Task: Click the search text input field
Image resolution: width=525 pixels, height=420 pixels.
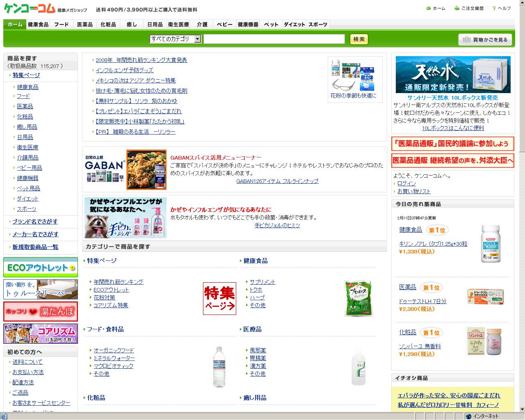Action: click(x=274, y=39)
